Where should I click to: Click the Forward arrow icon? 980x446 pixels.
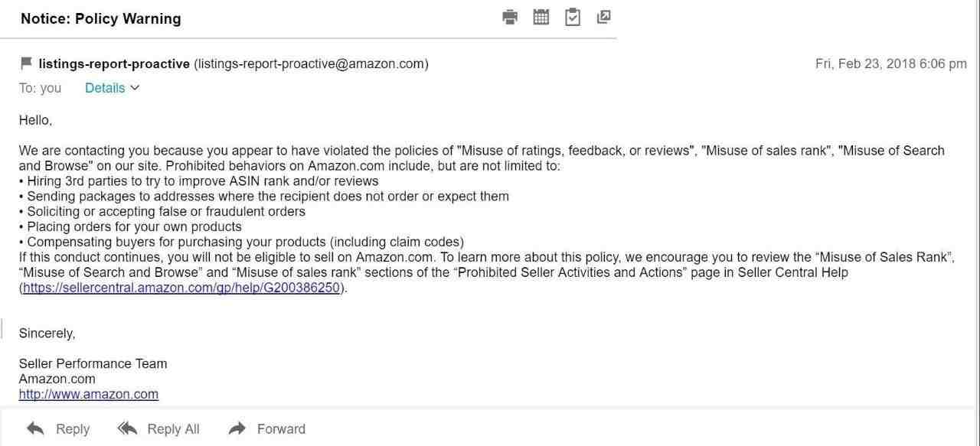pos(237,428)
